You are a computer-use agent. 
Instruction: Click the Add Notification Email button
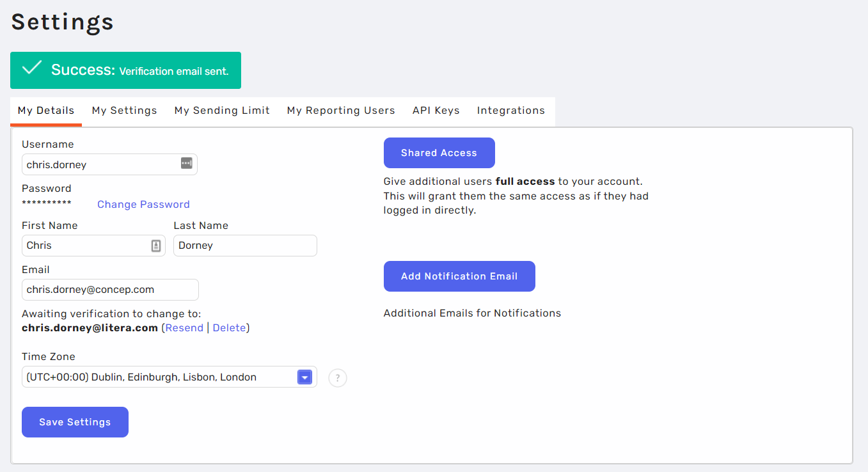click(x=459, y=276)
